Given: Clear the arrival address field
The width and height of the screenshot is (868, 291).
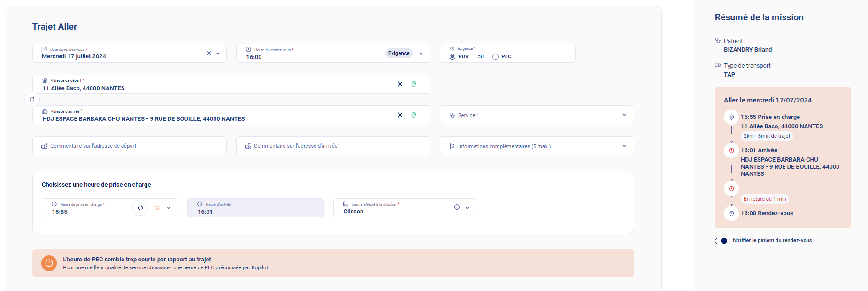Looking at the screenshot, I should click(x=400, y=115).
